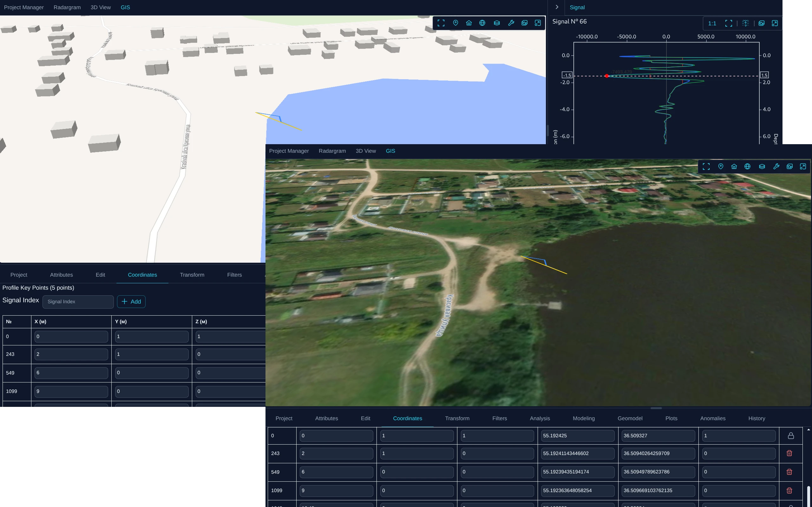Enter fullscreen on the top GIS map
Screen dimensions: 812x507
(x=441, y=23)
